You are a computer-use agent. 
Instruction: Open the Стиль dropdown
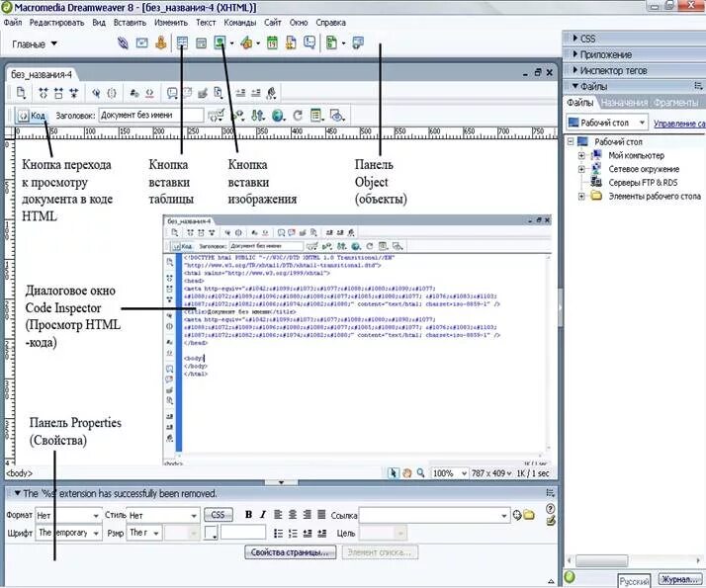(x=163, y=516)
